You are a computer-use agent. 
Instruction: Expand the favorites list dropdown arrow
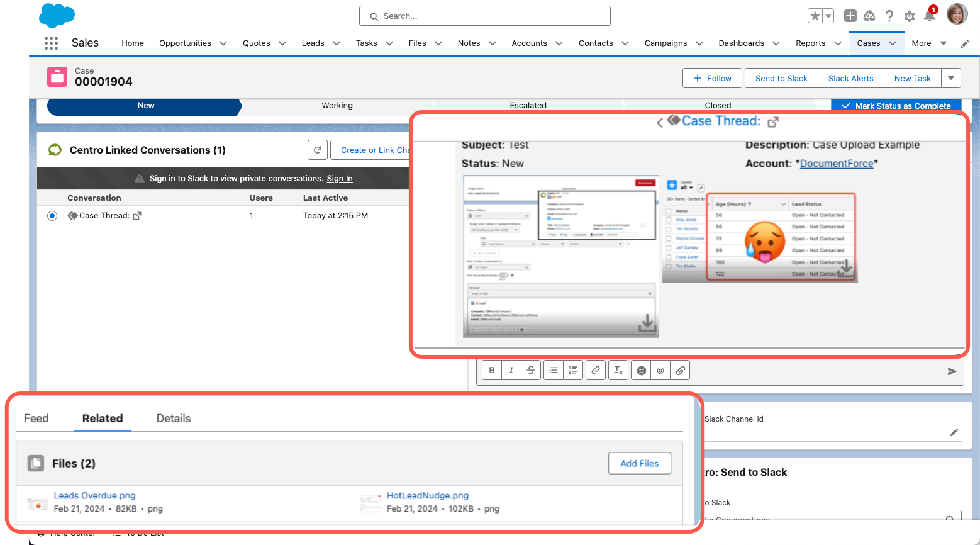[828, 16]
